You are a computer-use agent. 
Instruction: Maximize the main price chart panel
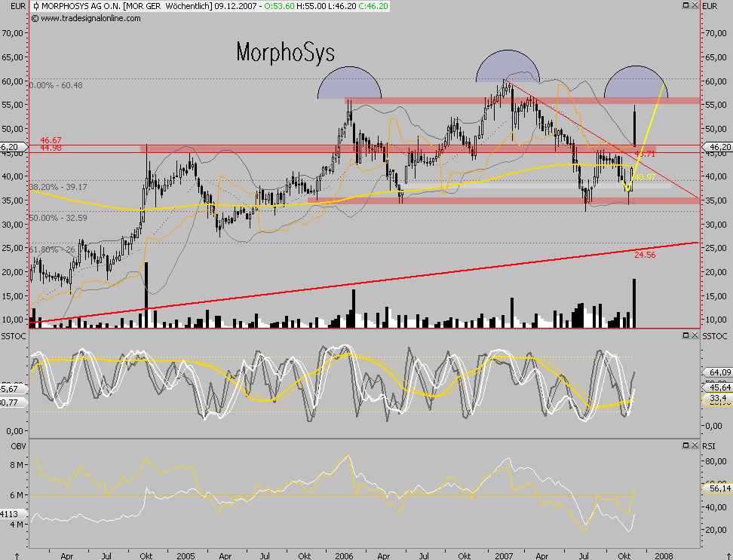685,5
